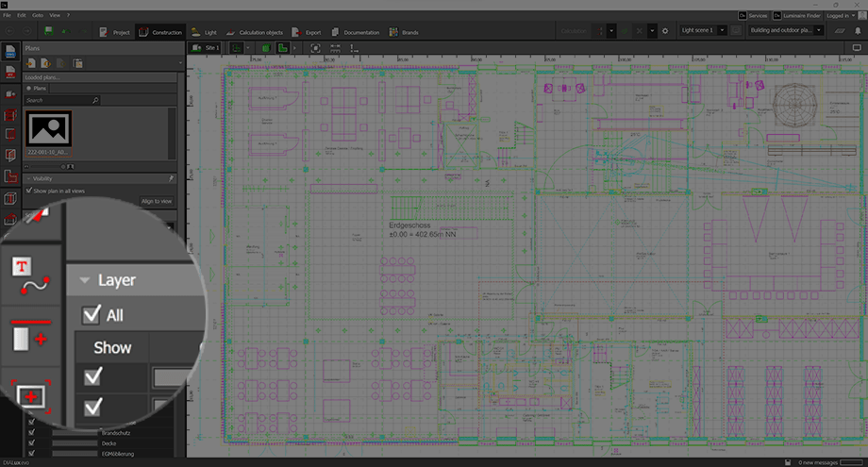Open the File menu

click(x=8, y=16)
